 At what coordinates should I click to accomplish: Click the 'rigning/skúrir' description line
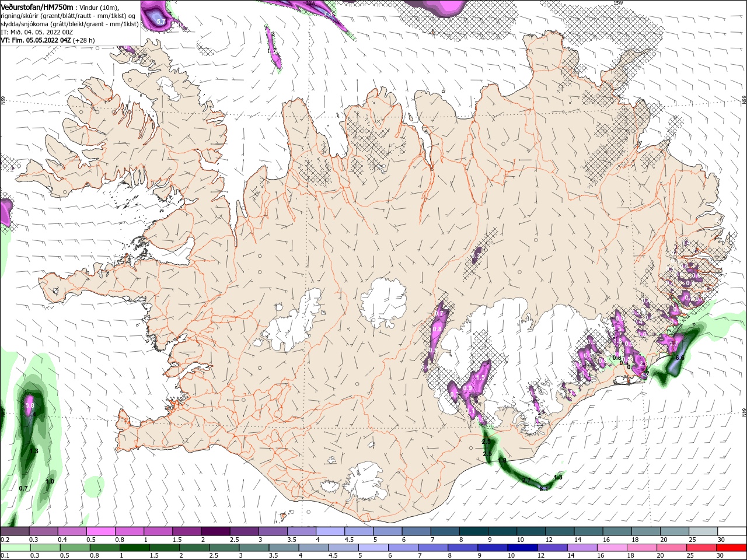click(68, 16)
